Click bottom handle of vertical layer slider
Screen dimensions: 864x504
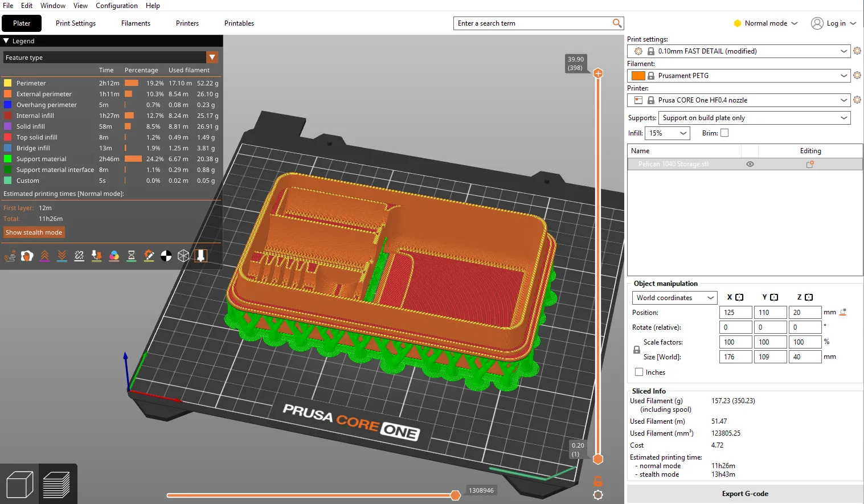[598, 459]
